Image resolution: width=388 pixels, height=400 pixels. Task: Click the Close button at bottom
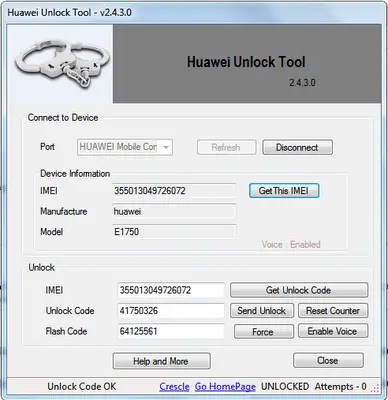pyautogui.click(x=328, y=360)
